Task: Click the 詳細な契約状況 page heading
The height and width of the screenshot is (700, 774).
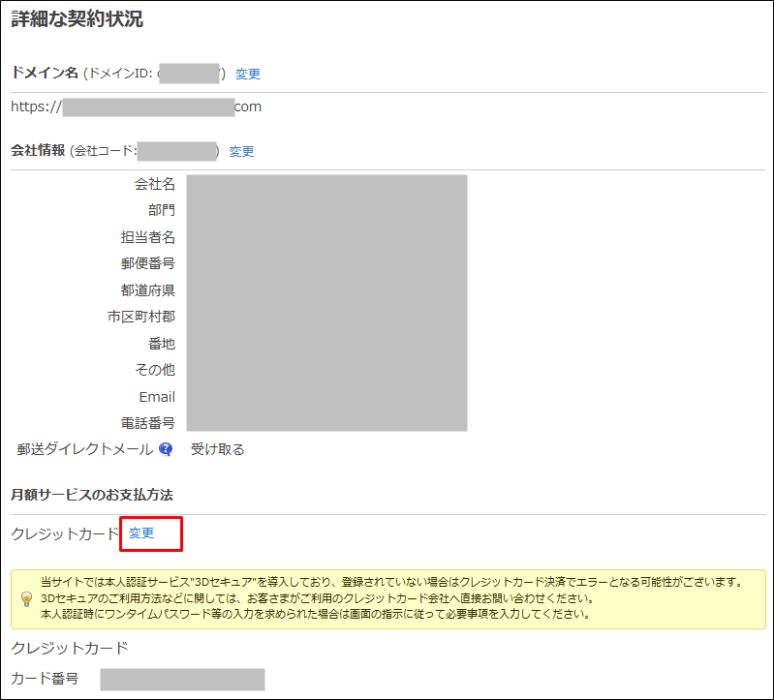Action: pyautogui.click(x=77, y=19)
